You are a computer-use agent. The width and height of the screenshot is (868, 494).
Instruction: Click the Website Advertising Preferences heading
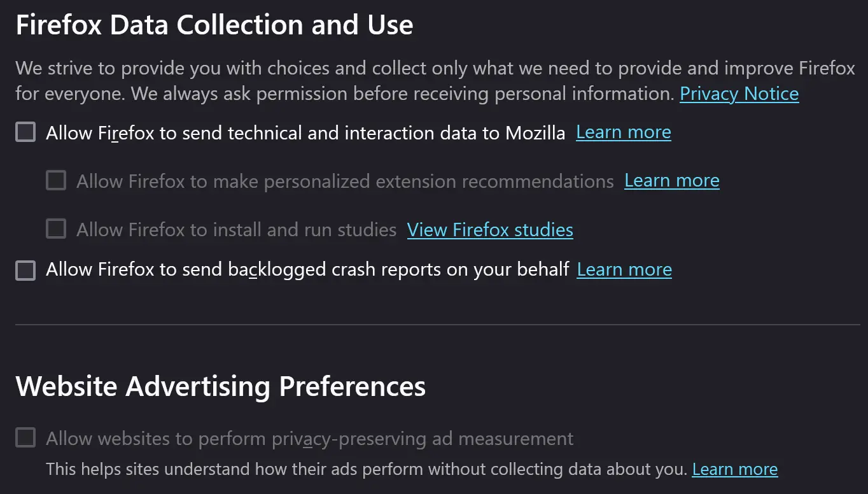[220, 386]
